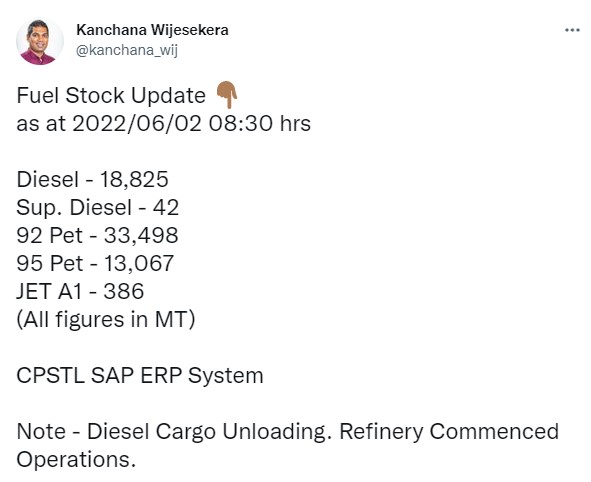Click the '95 Pet - 13,067' line

(x=95, y=263)
